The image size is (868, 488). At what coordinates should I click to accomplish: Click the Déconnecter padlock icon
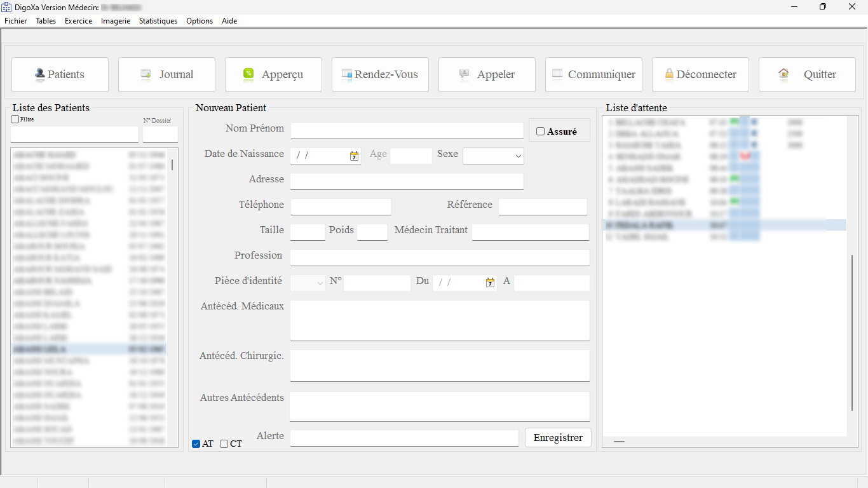[x=669, y=74]
